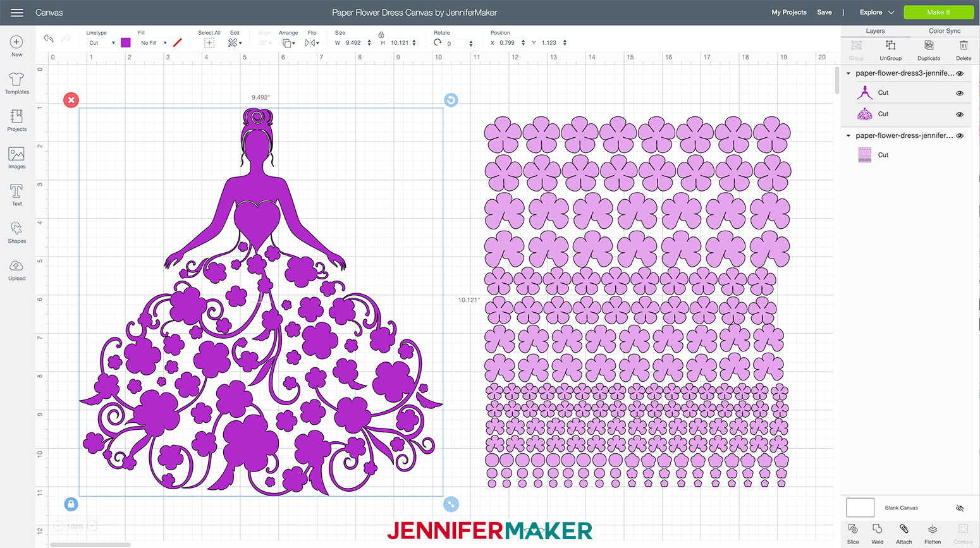Click the green Make It button
Image resolution: width=980 pixels, height=548 pixels.
[x=938, y=12]
